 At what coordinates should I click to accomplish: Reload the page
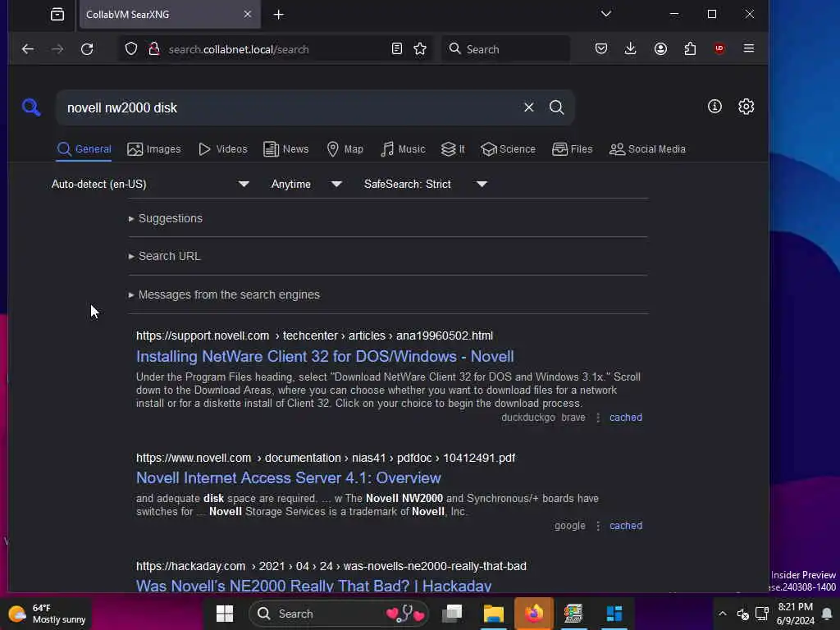point(87,49)
